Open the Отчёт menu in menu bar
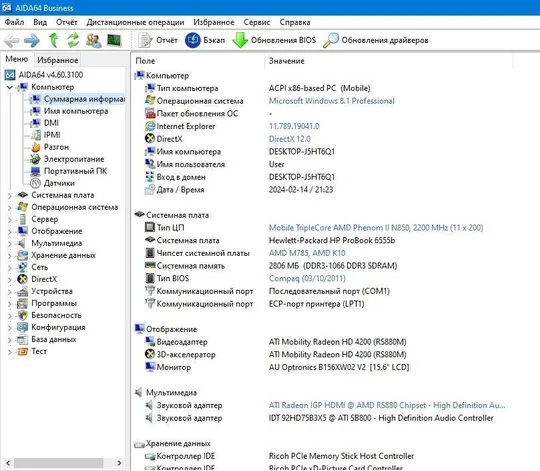 point(66,22)
